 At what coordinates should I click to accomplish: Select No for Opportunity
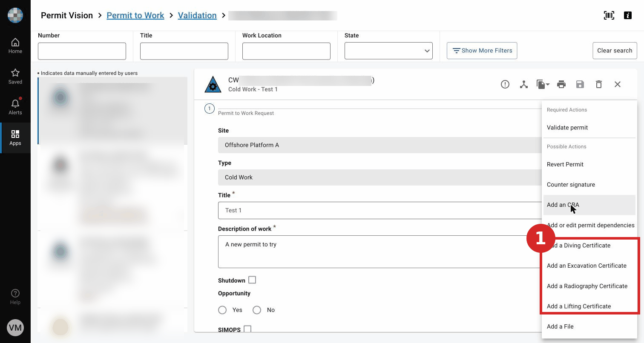[257, 310]
